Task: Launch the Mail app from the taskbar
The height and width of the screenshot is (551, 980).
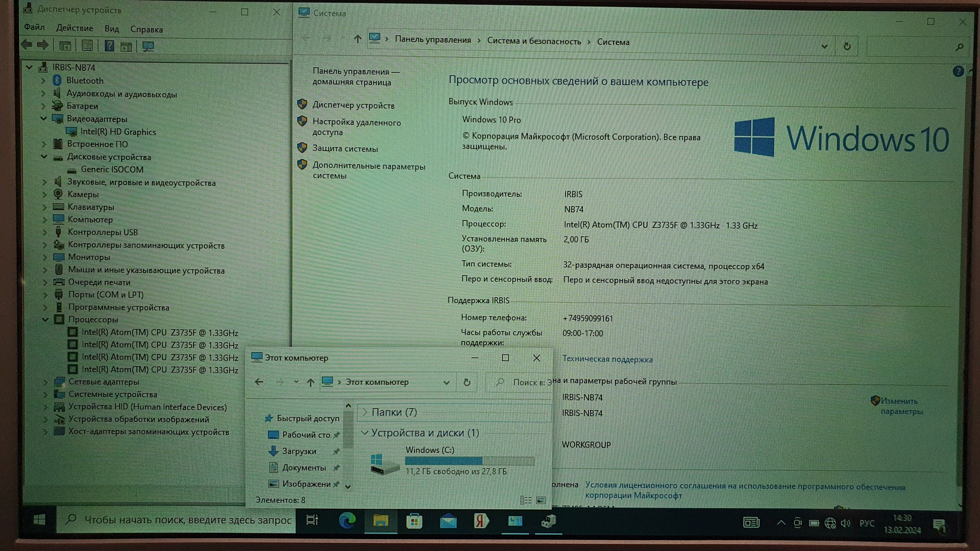Action: point(448,521)
